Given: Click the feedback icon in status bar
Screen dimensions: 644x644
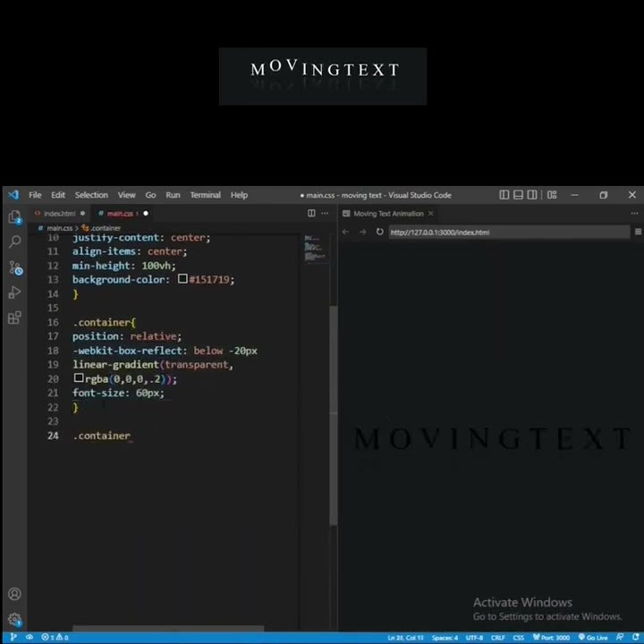Looking at the screenshot, I should click(x=620, y=637).
